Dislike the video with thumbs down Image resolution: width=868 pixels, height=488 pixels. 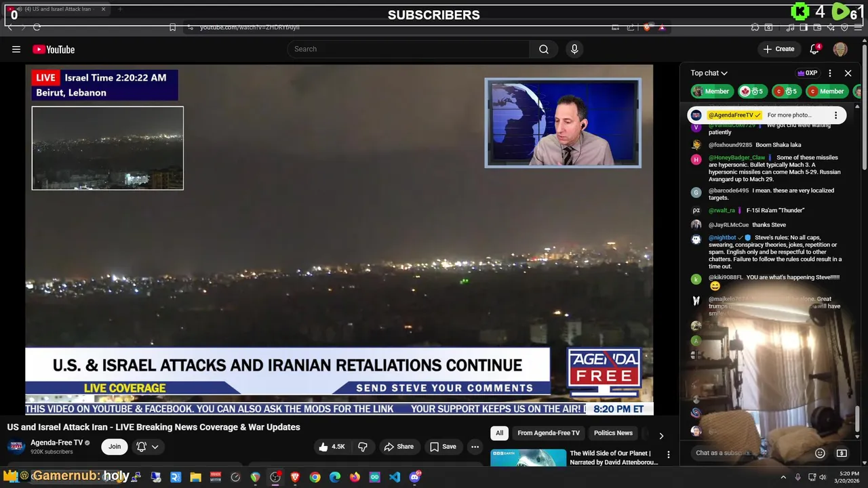point(363,447)
